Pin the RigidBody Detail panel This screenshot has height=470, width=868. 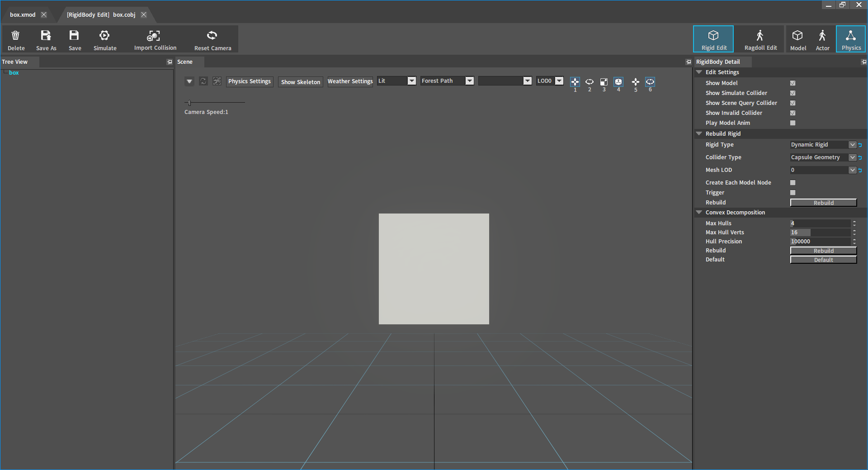863,62
